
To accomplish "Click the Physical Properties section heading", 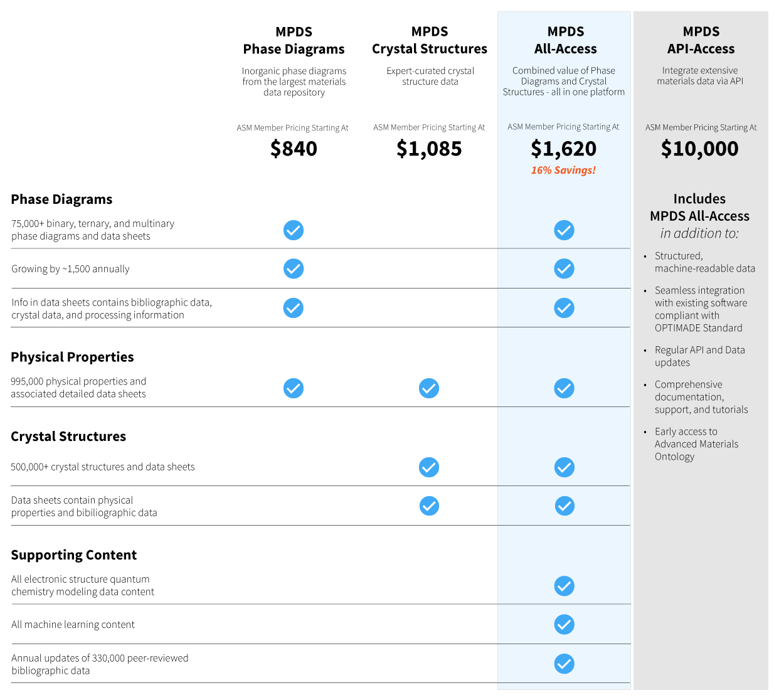I will pos(72,357).
